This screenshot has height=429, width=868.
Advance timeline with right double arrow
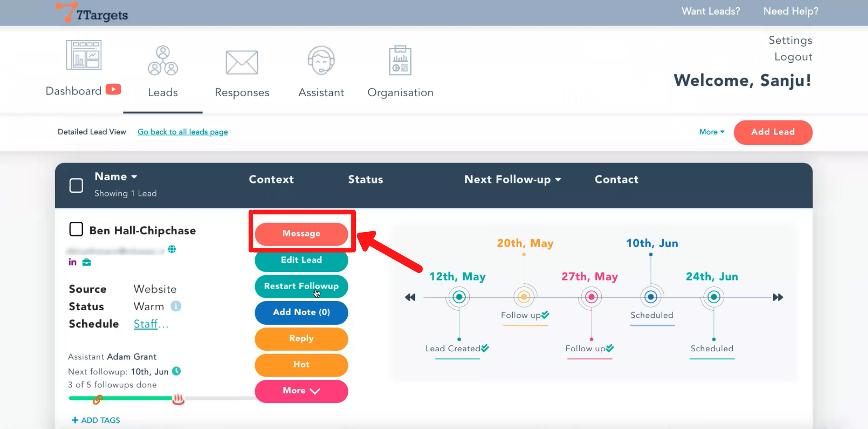778,297
